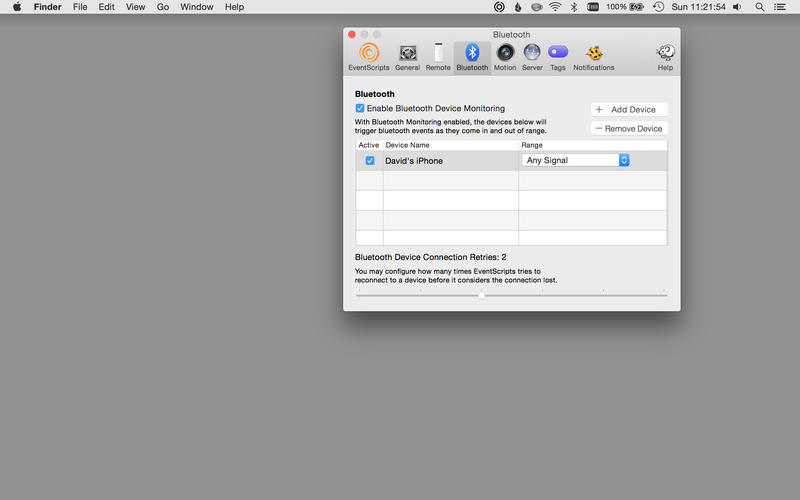Open the Spotlight search in menu bar
This screenshot has height=500, width=800.
760,7
